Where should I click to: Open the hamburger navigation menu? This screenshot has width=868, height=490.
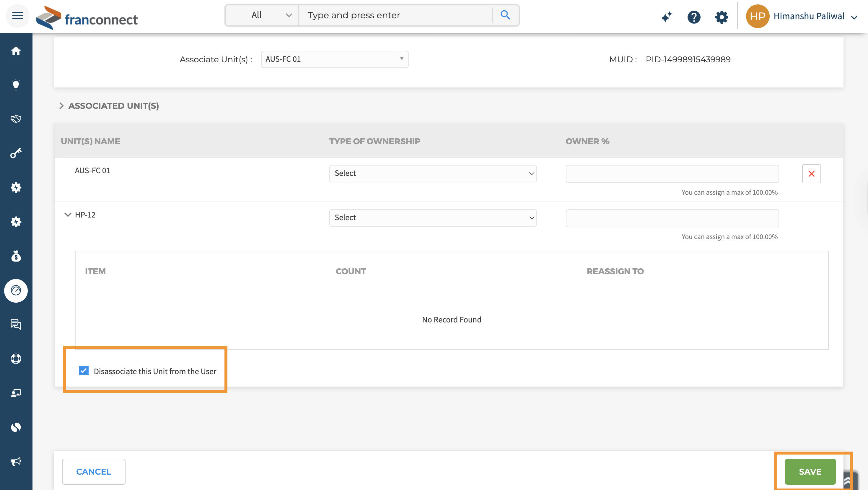(17, 15)
